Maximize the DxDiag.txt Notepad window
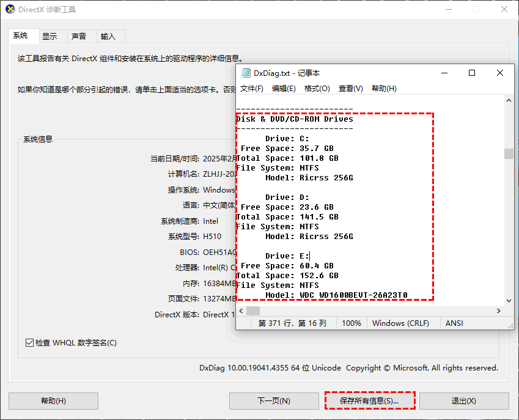 [x=472, y=73]
